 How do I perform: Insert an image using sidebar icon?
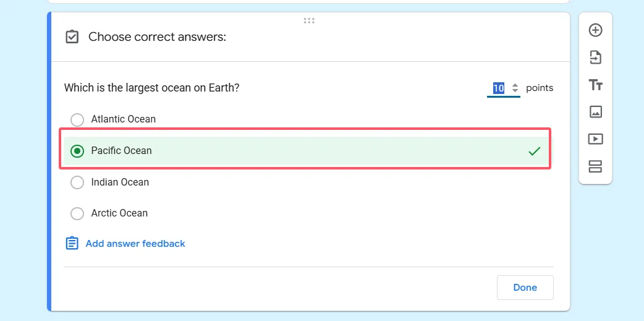(x=595, y=112)
